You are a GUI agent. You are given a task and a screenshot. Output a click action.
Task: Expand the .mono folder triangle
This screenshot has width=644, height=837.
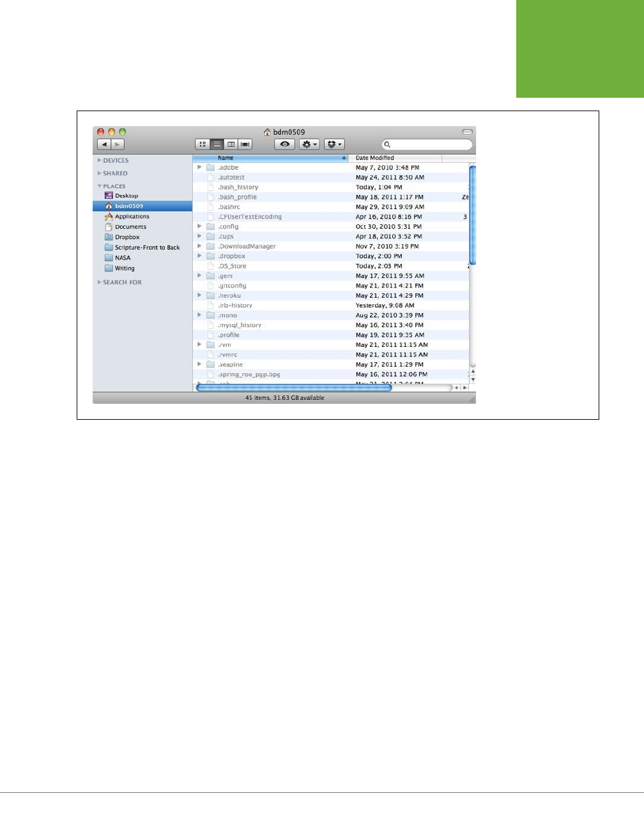199,315
